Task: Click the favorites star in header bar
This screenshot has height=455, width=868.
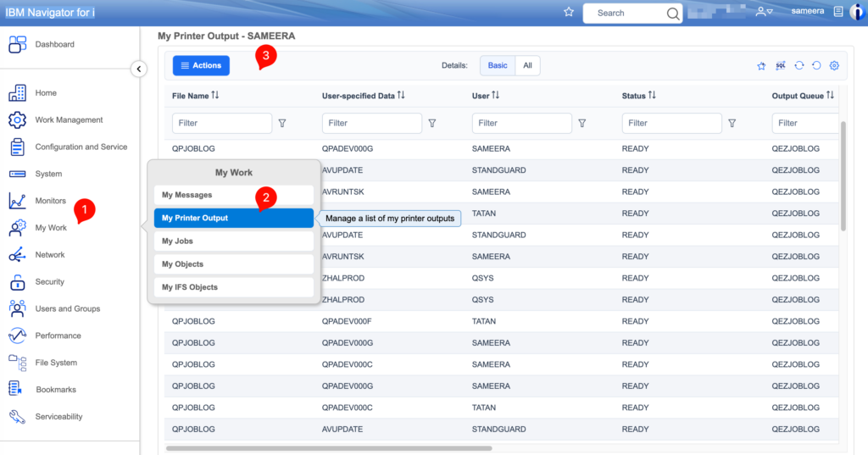Action: (x=569, y=12)
